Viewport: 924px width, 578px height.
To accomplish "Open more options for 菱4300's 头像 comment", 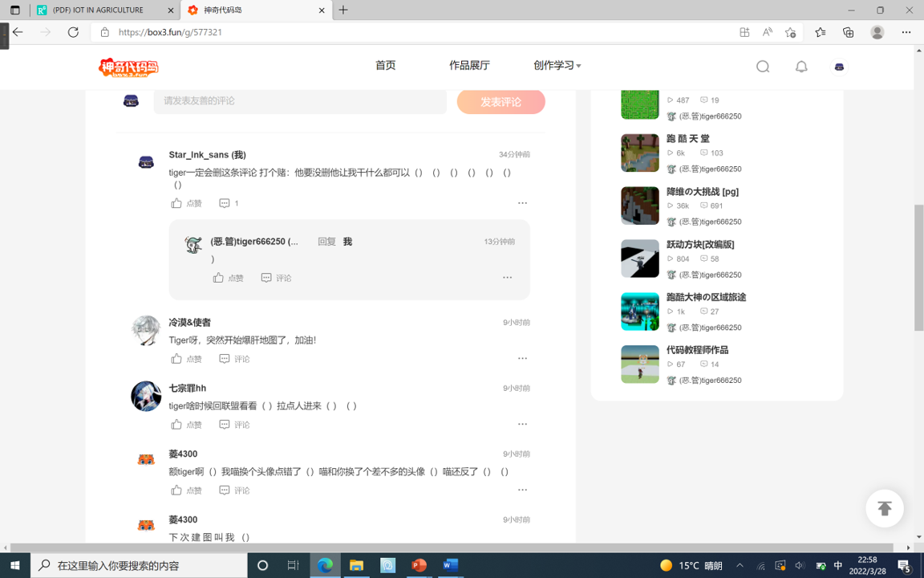I will tap(522, 490).
